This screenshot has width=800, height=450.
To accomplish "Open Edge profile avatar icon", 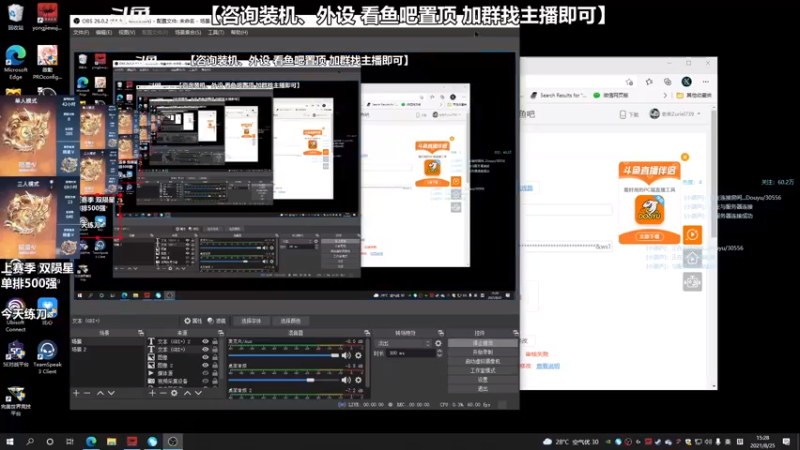I will 687,82.
